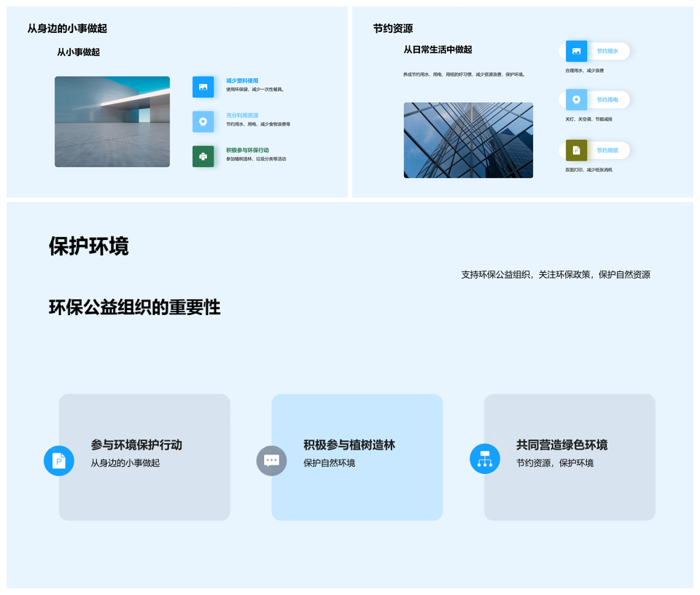
Task: Click the 节约用电 pill label
Action: pos(607,100)
